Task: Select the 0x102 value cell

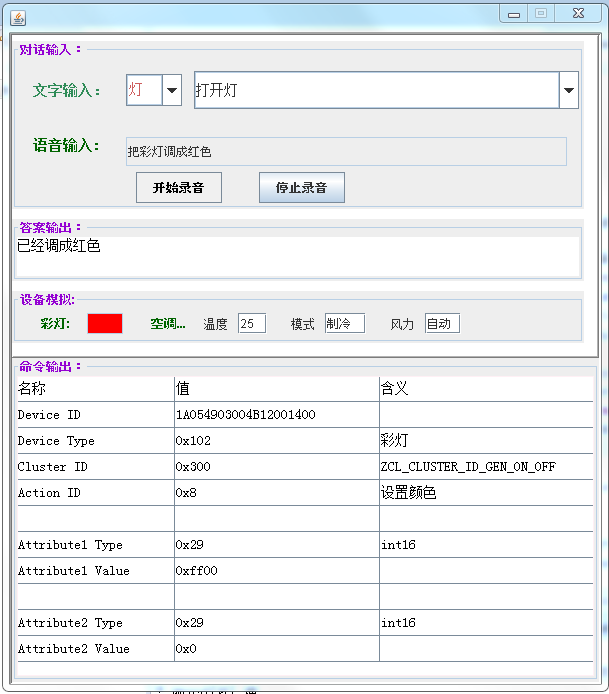Action: point(277,441)
